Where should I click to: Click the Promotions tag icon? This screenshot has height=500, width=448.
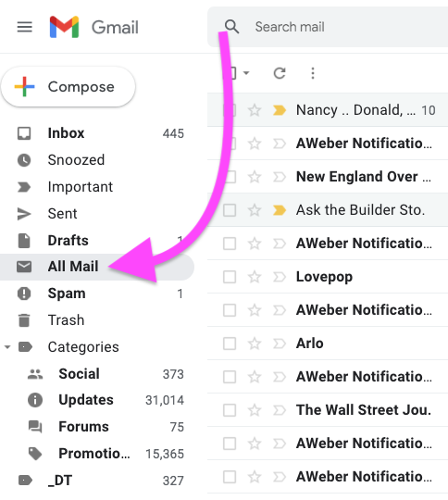(35, 454)
